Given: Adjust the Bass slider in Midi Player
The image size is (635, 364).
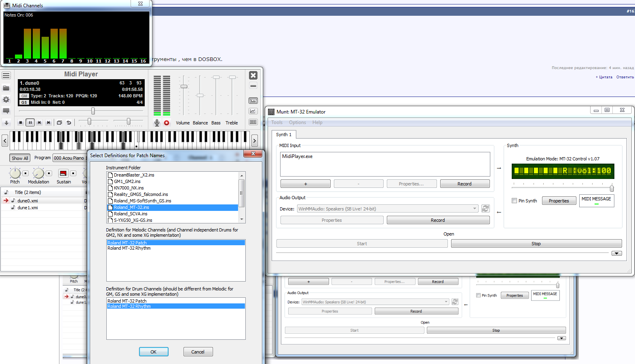Looking at the screenshot, I should [216, 77].
